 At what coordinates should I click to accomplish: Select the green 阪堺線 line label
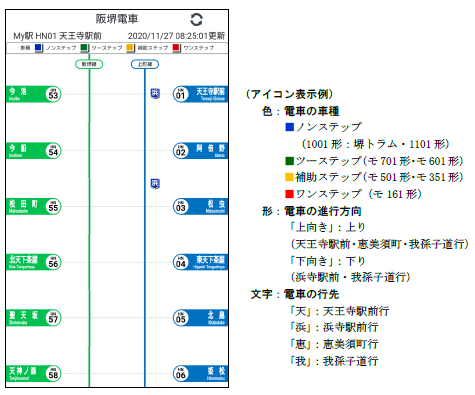click(x=89, y=64)
